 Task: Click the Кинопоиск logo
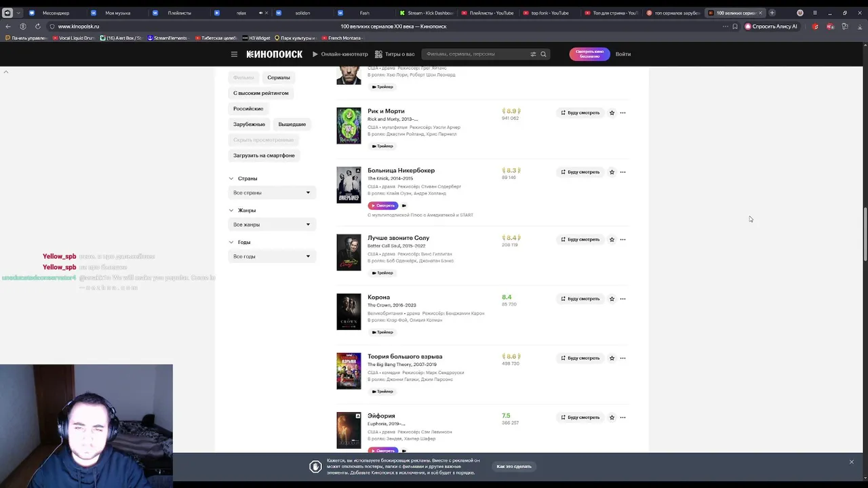[274, 54]
